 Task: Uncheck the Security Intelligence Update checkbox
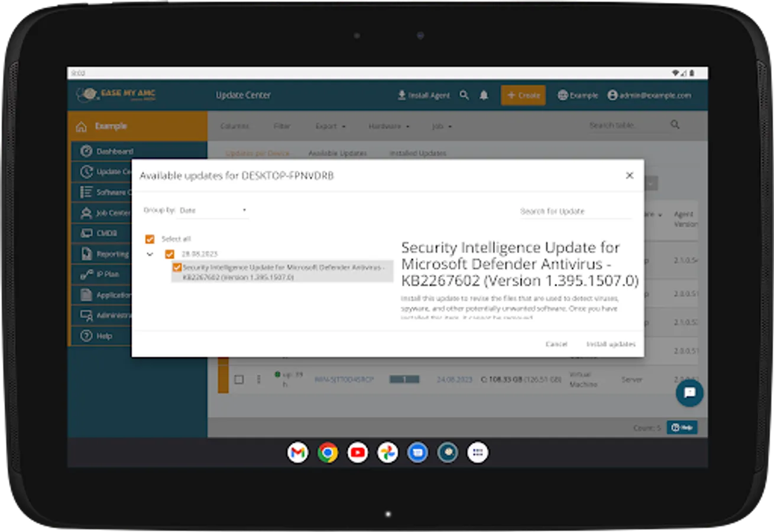(177, 267)
